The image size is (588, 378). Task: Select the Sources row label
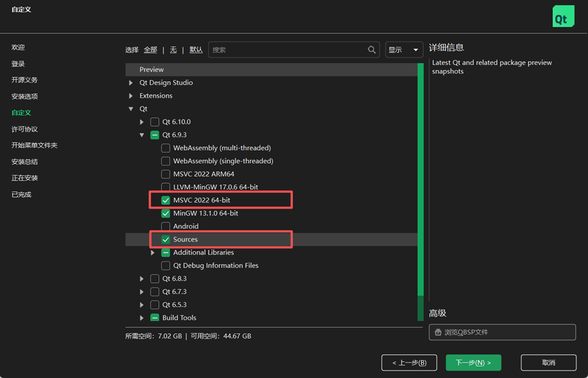[185, 239]
